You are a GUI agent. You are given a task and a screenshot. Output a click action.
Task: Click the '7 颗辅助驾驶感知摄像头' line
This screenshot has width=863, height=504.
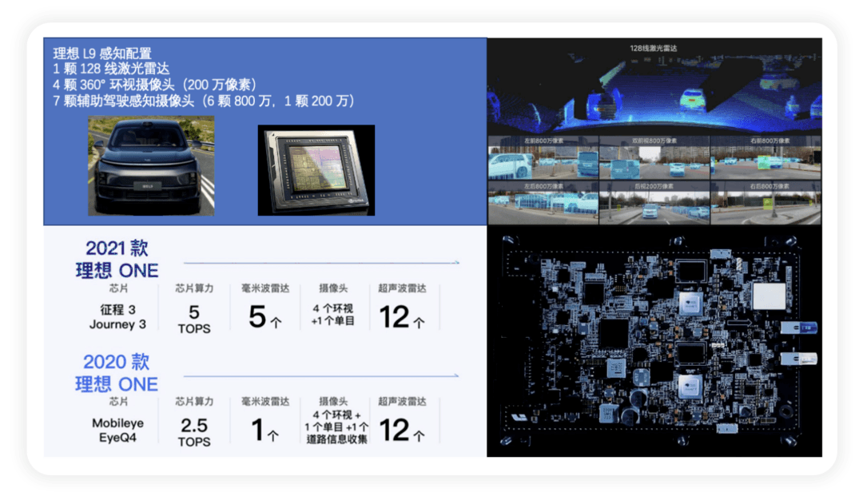pyautogui.click(x=204, y=101)
